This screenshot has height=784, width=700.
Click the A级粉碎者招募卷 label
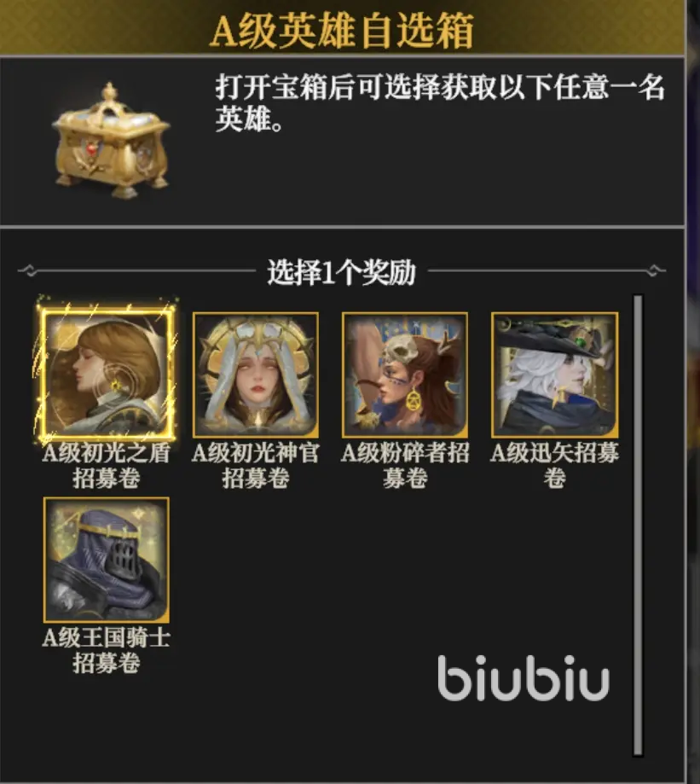pos(405,465)
